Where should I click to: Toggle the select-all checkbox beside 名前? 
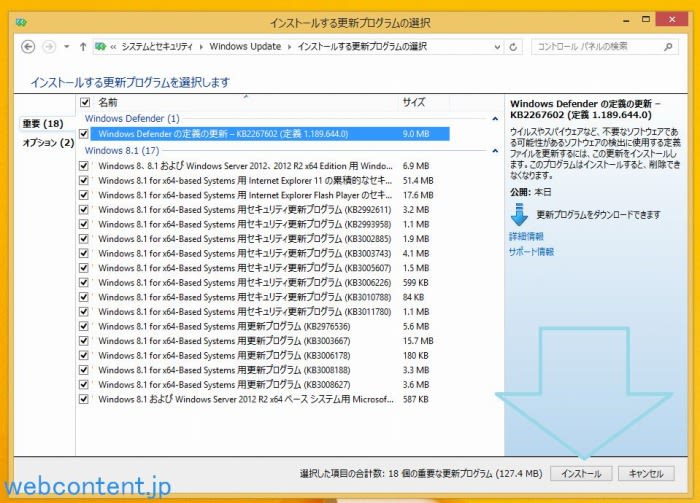(85, 102)
